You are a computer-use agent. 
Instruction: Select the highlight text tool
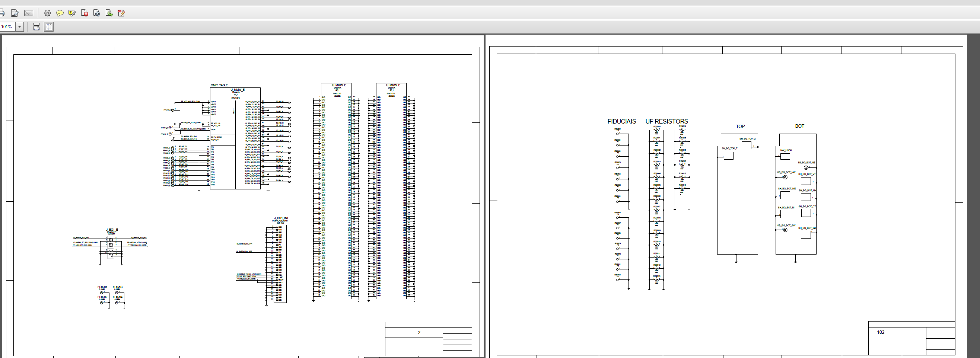[72, 13]
